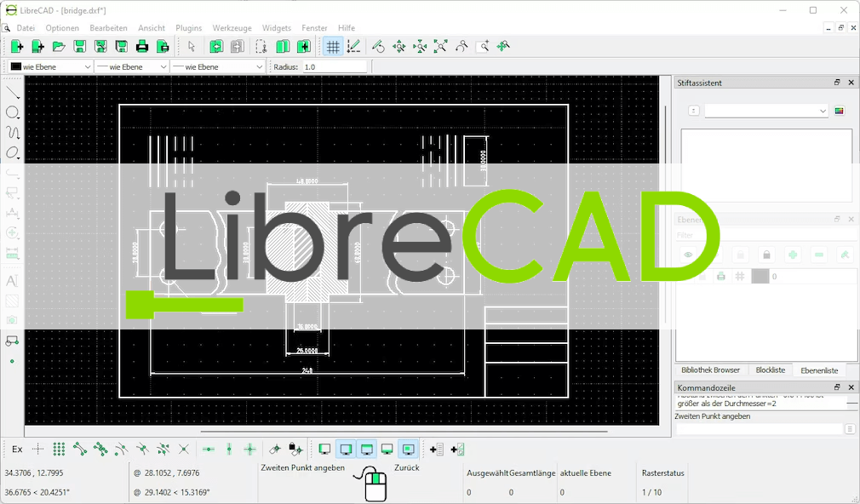Open the Widgets menu

point(277,28)
